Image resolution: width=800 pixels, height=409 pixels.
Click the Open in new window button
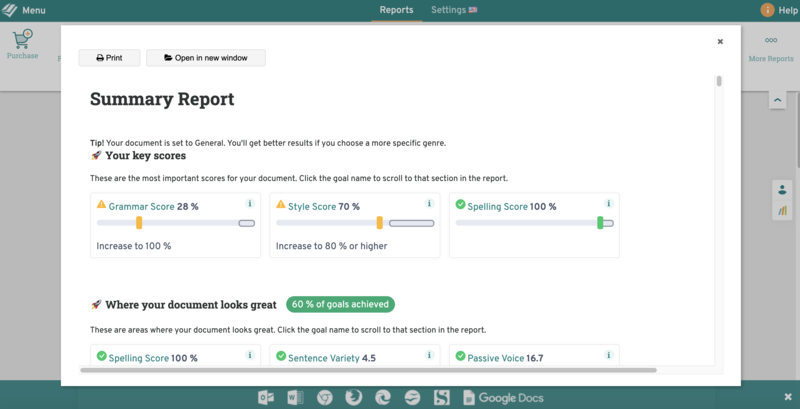pyautogui.click(x=206, y=58)
